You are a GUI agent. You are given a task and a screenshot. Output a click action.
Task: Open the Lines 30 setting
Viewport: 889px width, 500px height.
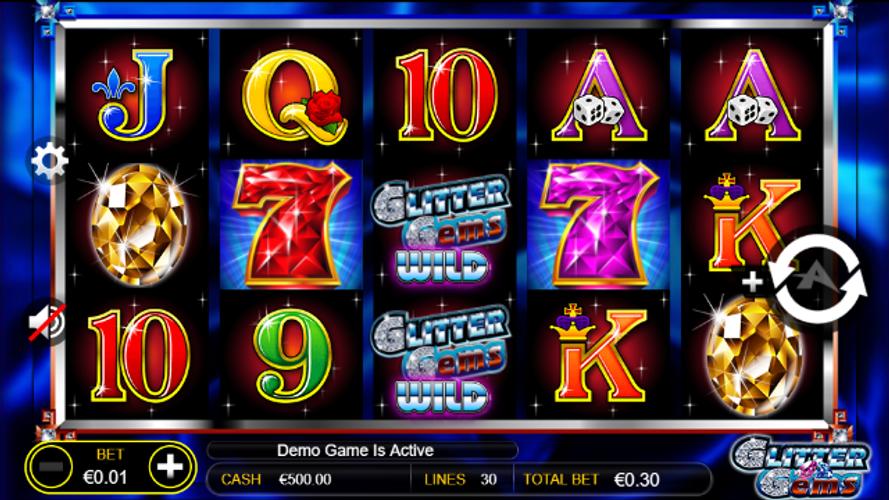pos(461,480)
